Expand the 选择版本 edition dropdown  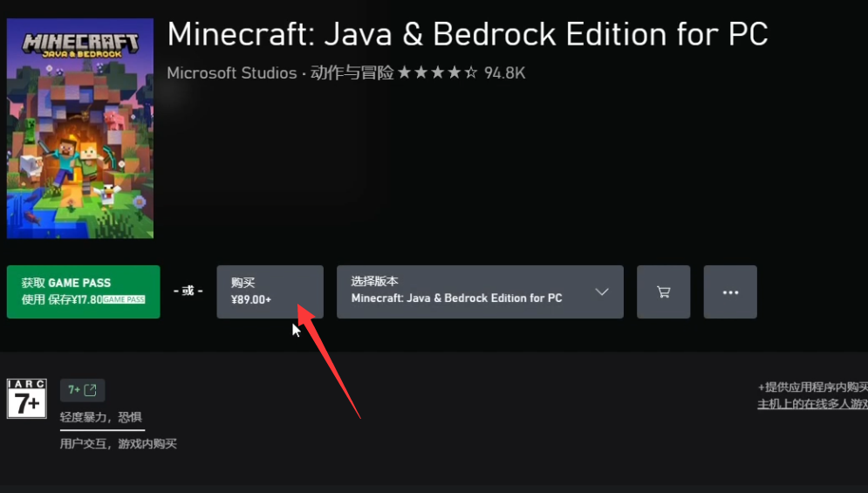pyautogui.click(x=480, y=292)
